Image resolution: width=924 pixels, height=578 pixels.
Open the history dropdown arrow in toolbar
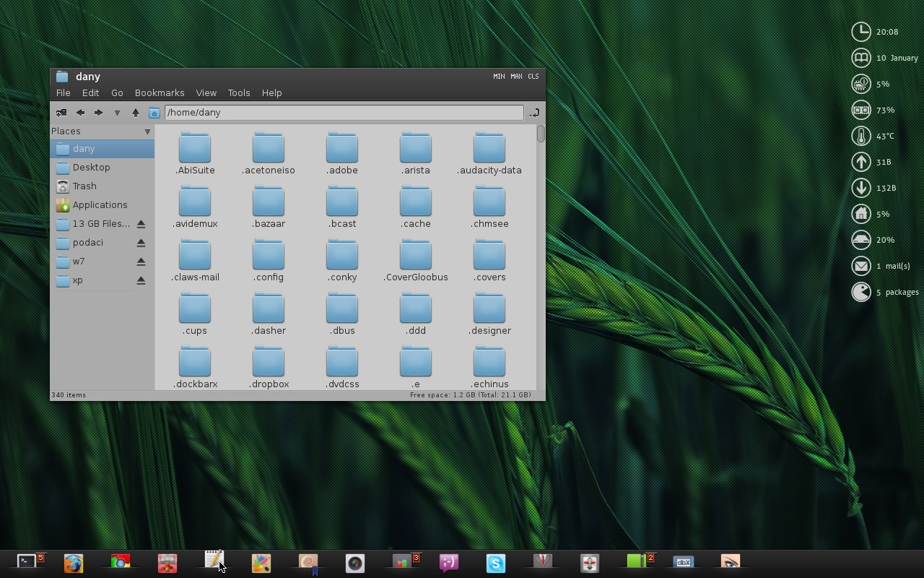point(117,113)
